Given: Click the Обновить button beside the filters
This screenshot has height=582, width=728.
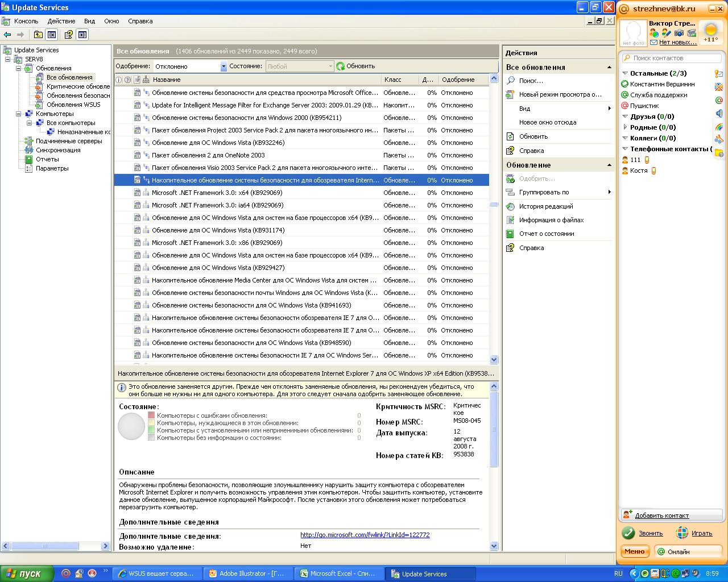Looking at the screenshot, I should (355, 66).
